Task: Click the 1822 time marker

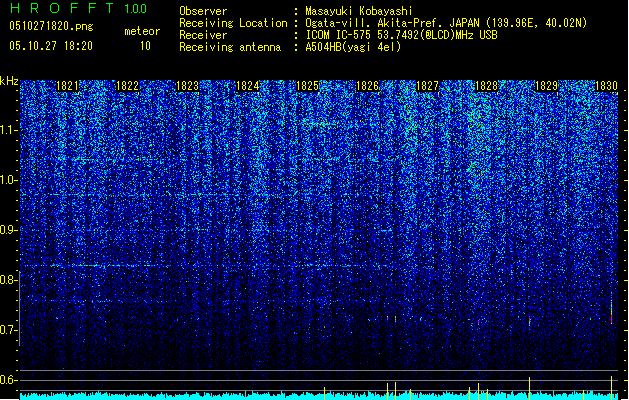Action: [x=127, y=86]
